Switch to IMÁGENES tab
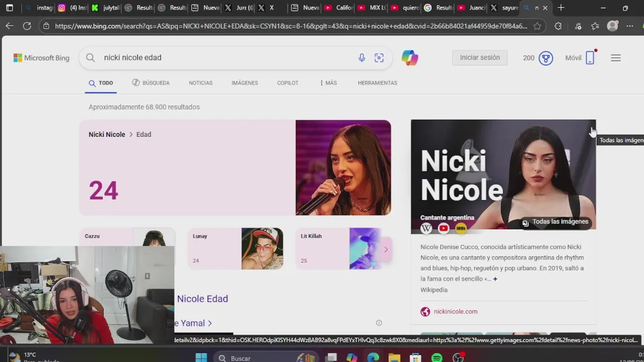 (x=245, y=83)
